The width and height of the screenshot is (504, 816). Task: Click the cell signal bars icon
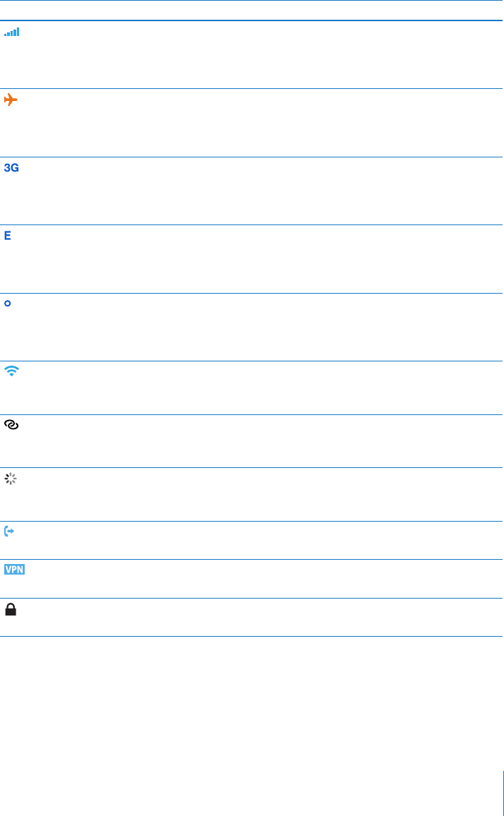[x=12, y=32]
